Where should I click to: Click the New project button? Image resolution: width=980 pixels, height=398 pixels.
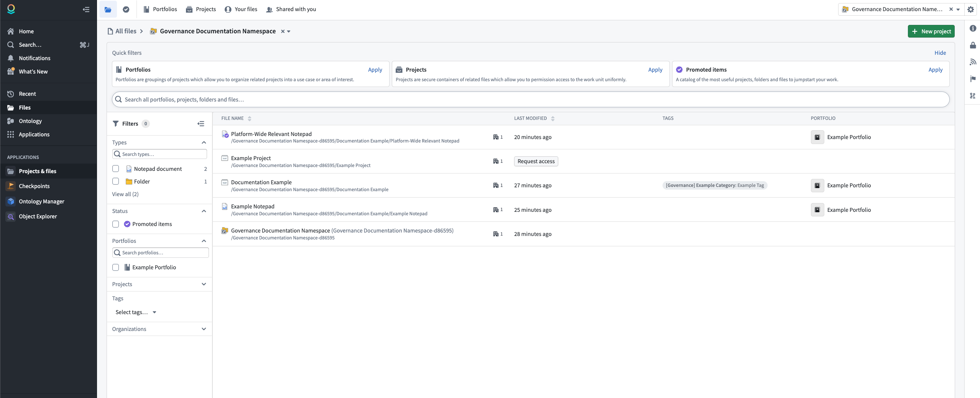931,31
